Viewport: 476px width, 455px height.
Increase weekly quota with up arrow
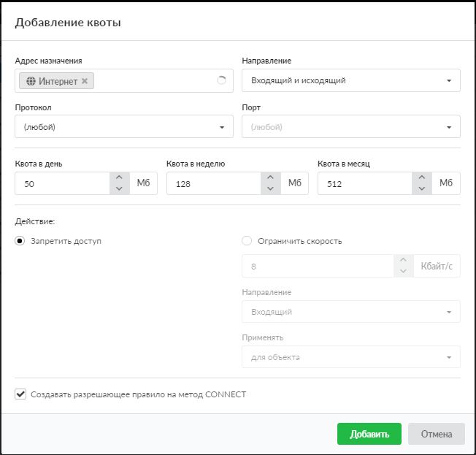[270, 177]
